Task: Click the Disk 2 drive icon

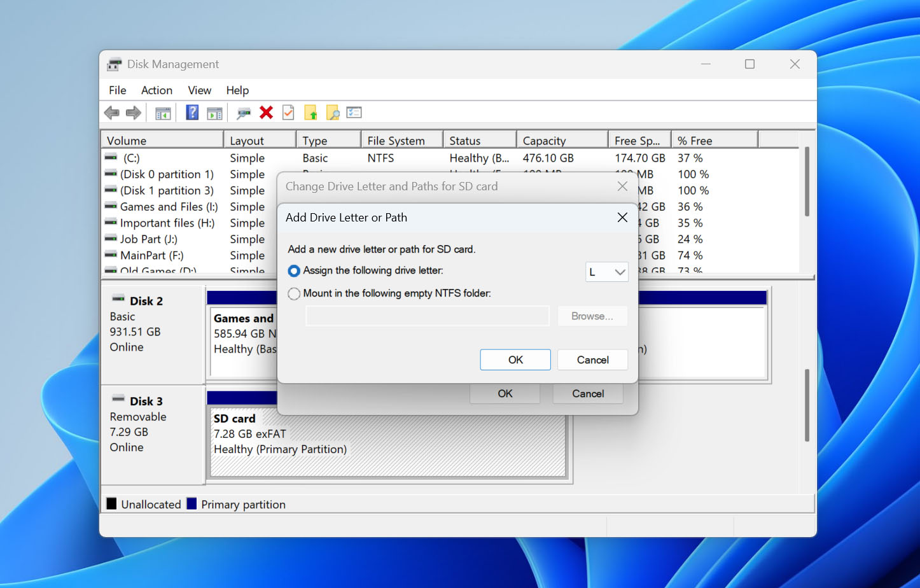Action: [118, 298]
